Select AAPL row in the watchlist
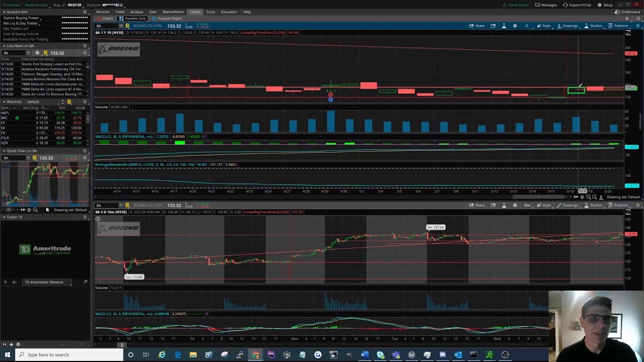 click(43, 113)
